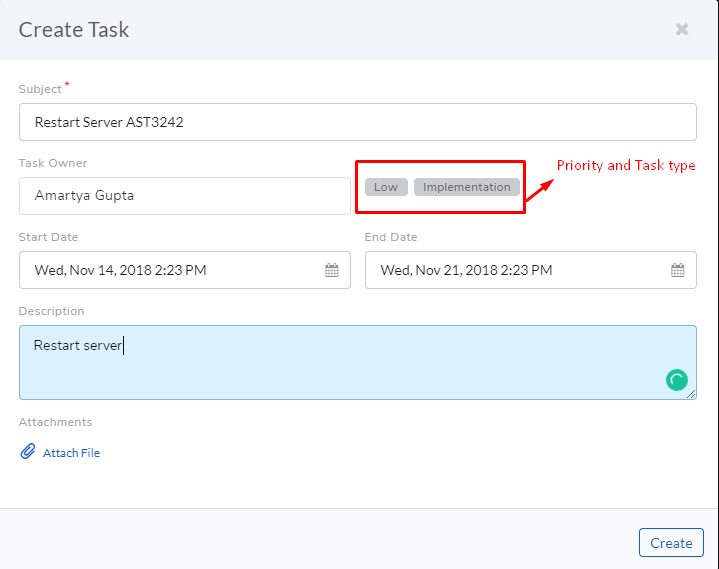Click the Description label
Screen dimensions: 719x569
51,311
